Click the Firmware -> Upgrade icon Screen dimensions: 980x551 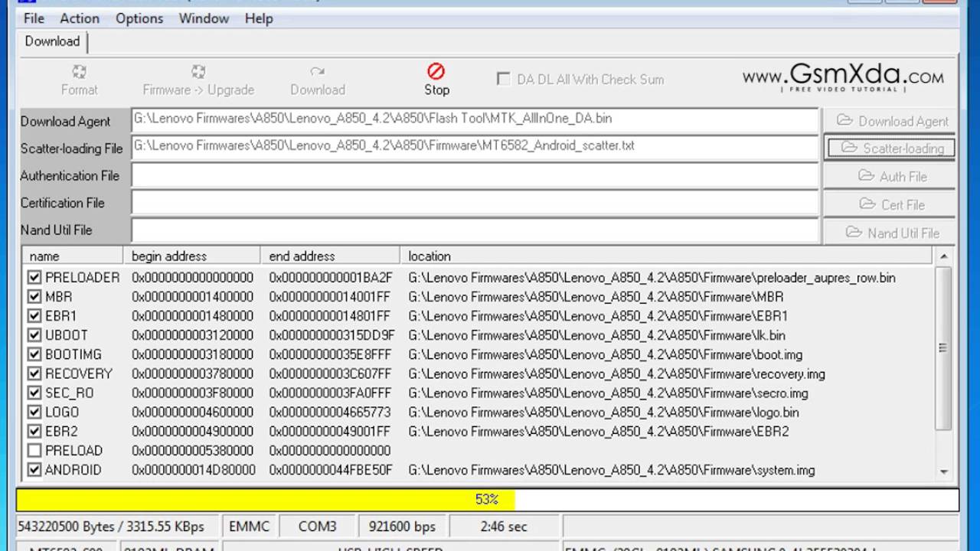[x=198, y=80]
